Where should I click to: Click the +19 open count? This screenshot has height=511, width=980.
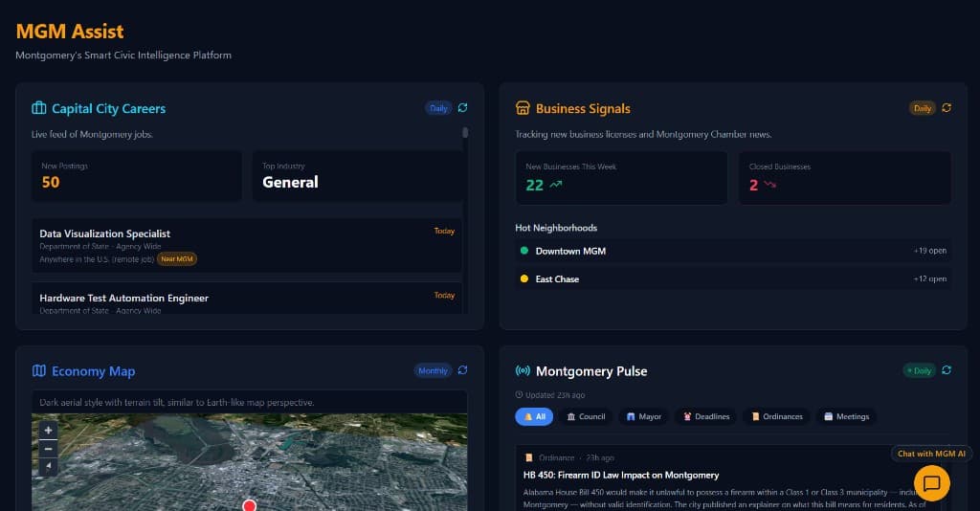pyautogui.click(x=930, y=251)
